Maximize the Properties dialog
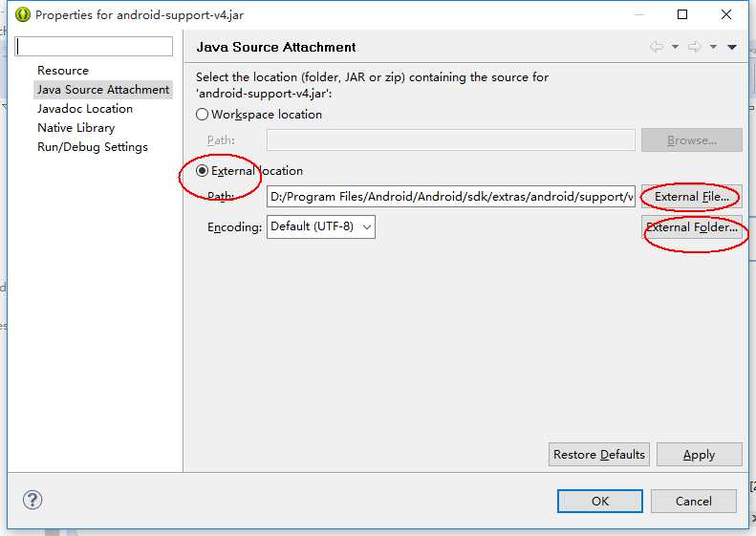Viewport: 756px width, 536px height. (682, 14)
